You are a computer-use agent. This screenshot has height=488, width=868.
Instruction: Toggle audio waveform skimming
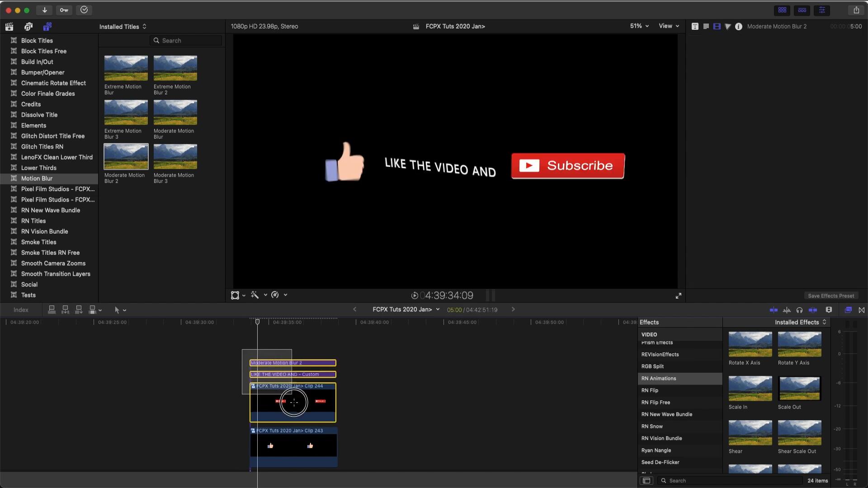787,310
